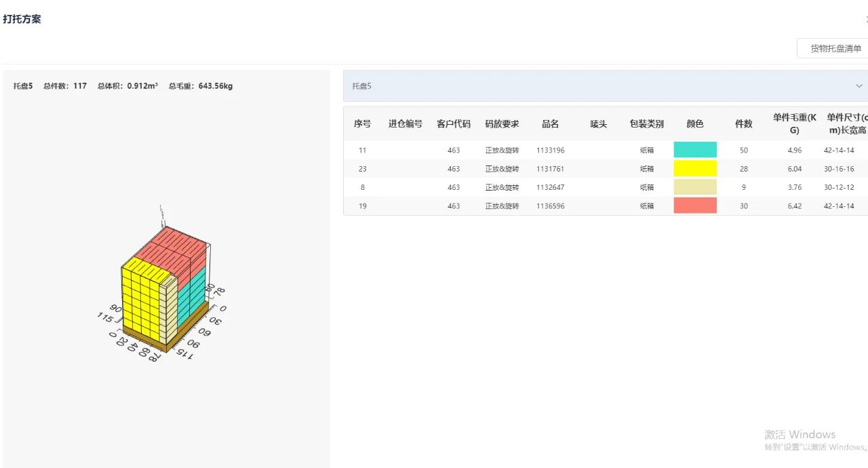868x468 pixels.
Task: Click sequence number 11 cell
Action: (x=363, y=151)
